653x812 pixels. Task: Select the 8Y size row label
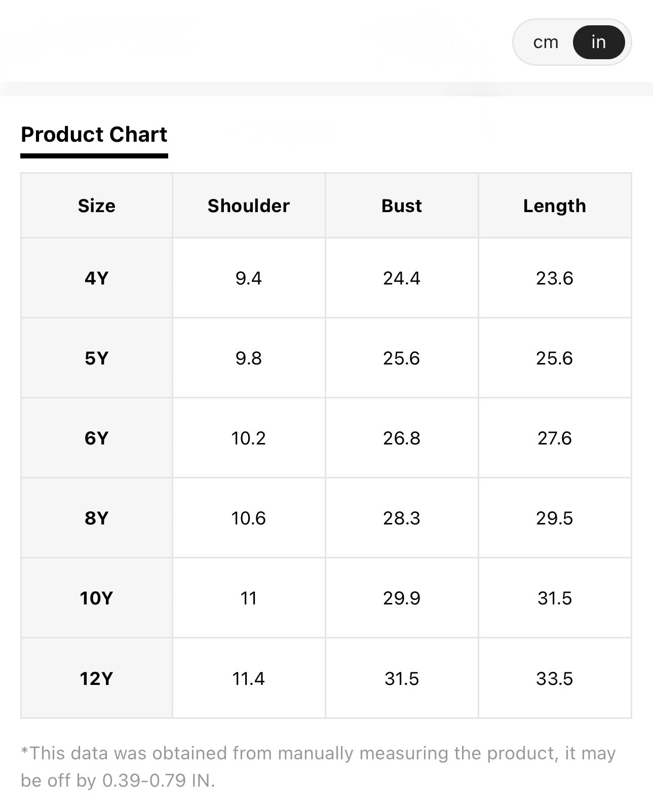[x=97, y=518]
